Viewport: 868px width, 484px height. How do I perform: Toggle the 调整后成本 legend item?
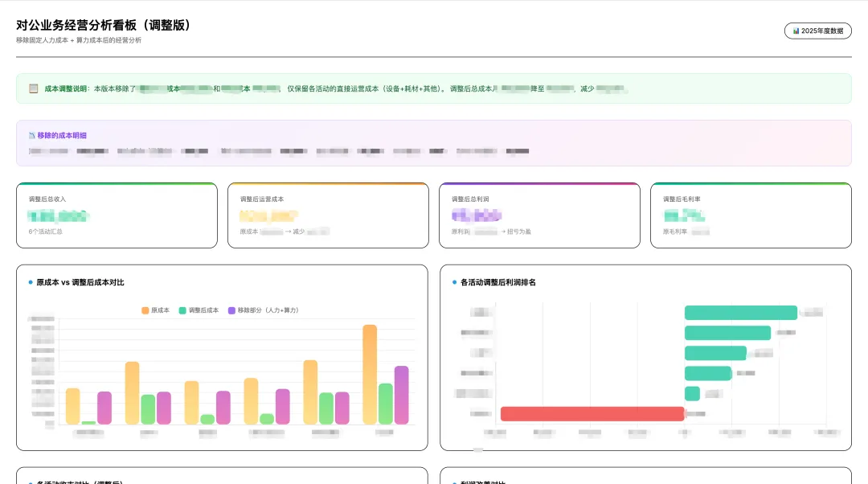tap(199, 310)
